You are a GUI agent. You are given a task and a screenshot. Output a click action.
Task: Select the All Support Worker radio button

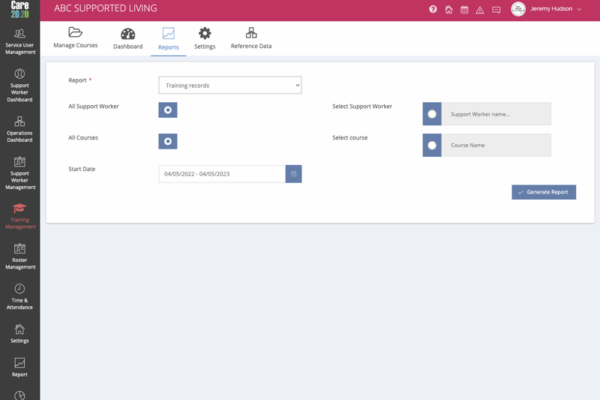[168, 110]
